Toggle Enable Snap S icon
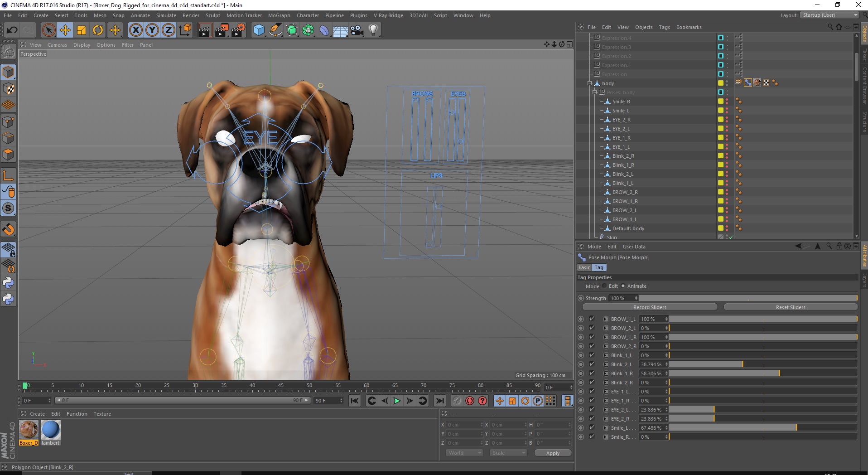The width and height of the screenshot is (868, 475). [8, 208]
